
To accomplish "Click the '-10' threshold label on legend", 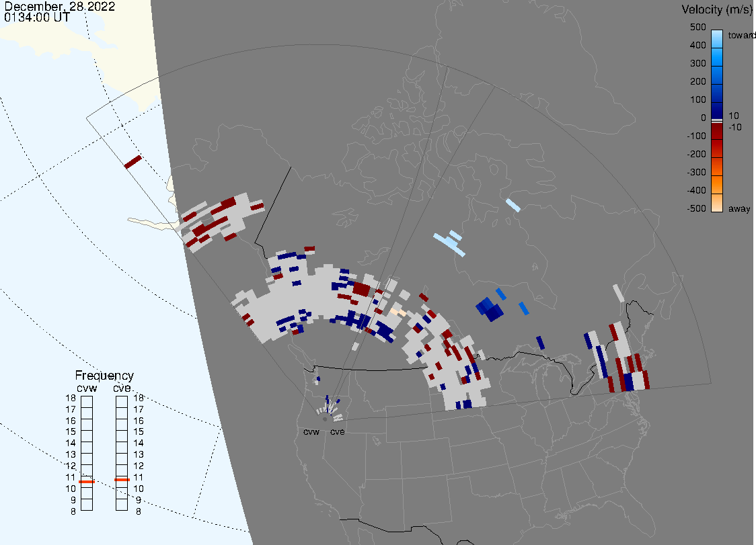I will pos(734,127).
